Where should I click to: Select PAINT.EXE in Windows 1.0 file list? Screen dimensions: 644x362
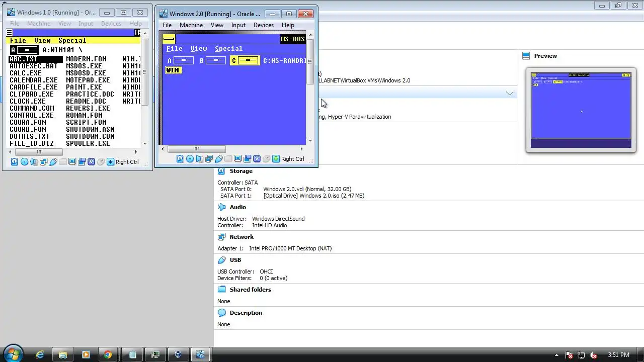(84, 87)
